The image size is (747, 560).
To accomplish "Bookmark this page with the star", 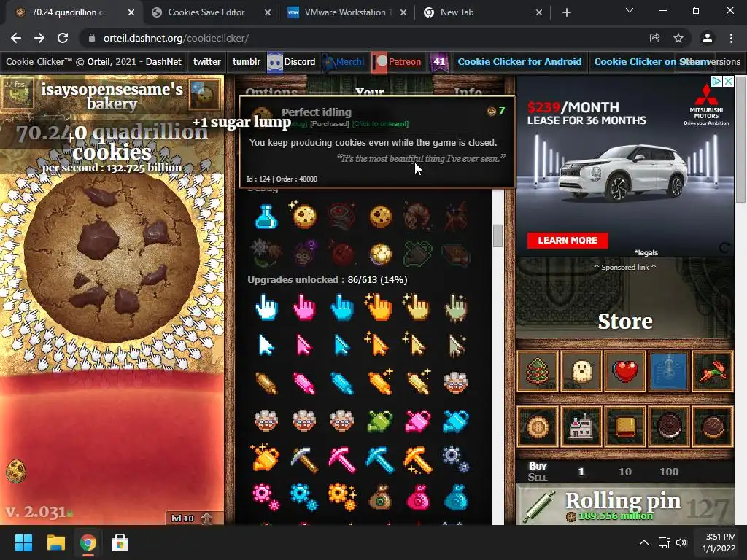I will [678, 38].
